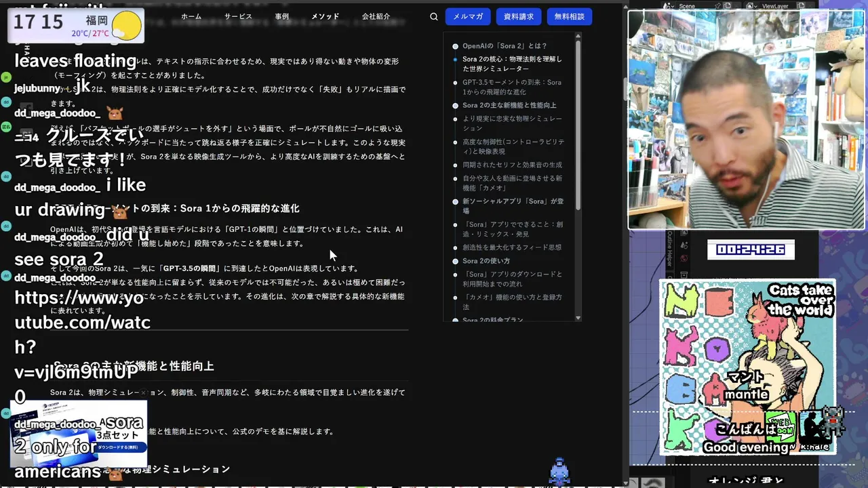Click the webcam video feed
The height and width of the screenshot is (488, 868).
[746, 120]
